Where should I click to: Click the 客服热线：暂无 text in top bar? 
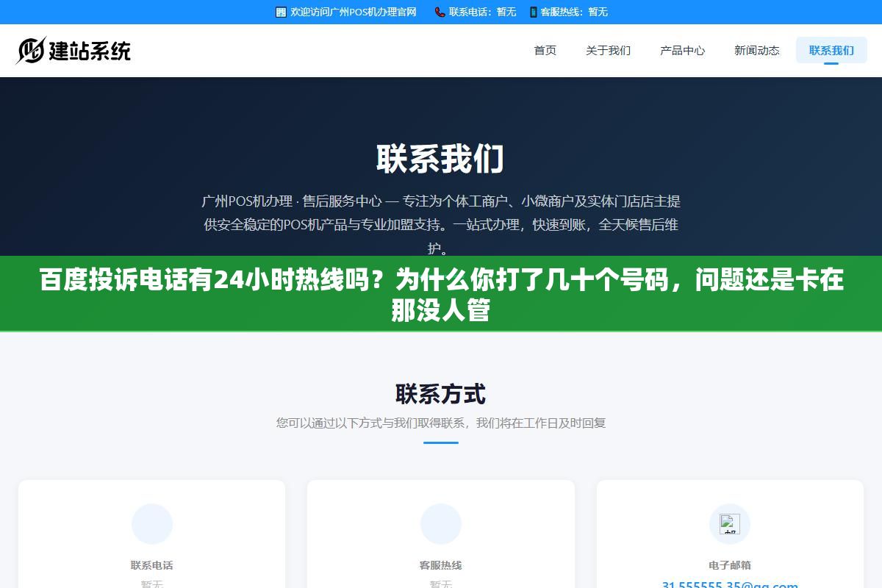[574, 12]
